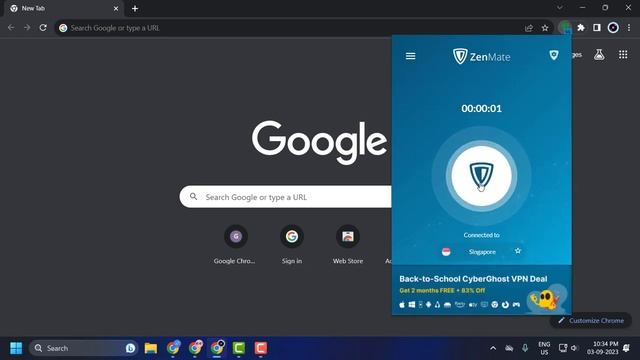Image resolution: width=640 pixels, height=360 pixels.
Task: Click the share page icon
Action: [x=529, y=28]
